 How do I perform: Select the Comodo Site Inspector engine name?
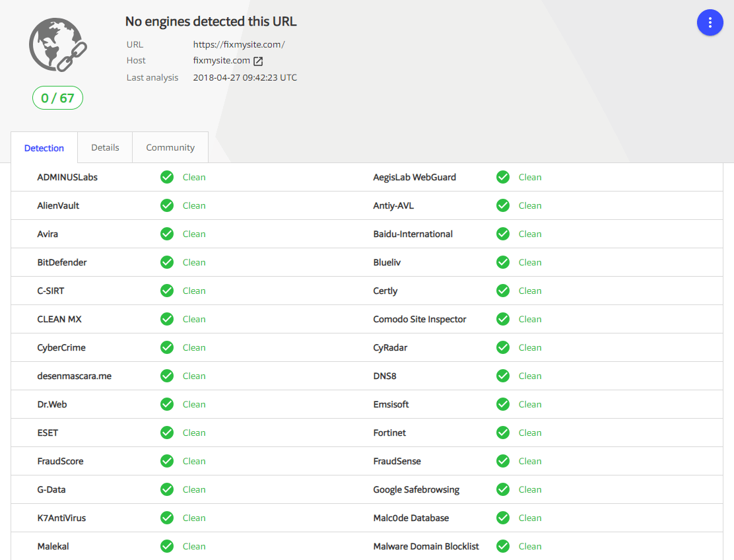[419, 320]
